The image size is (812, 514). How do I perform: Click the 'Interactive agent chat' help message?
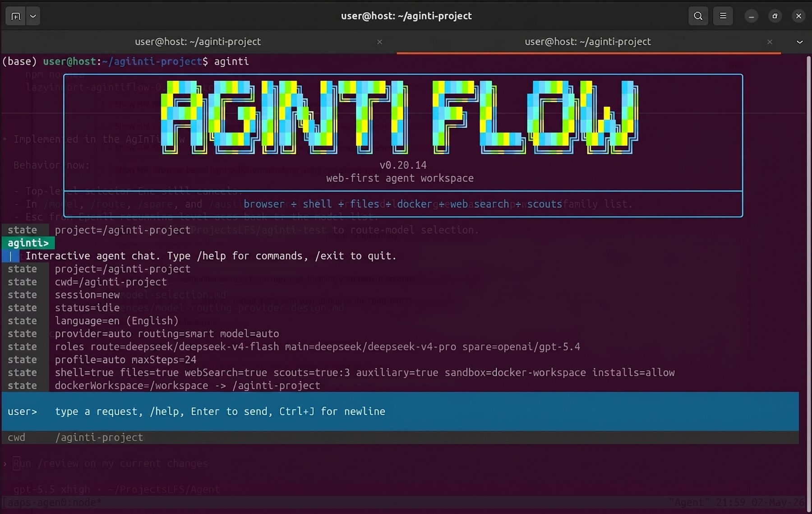click(x=211, y=256)
